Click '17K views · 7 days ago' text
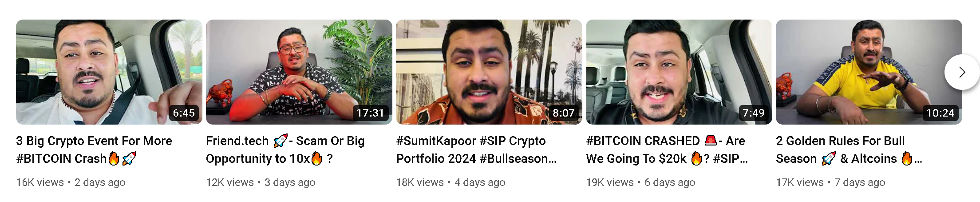 click(831, 182)
